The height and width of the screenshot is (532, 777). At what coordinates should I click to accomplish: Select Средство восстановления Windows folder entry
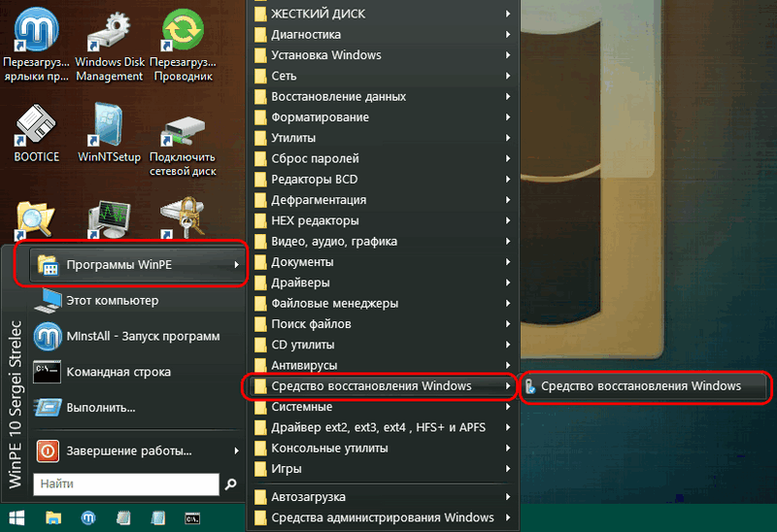pos(383,385)
